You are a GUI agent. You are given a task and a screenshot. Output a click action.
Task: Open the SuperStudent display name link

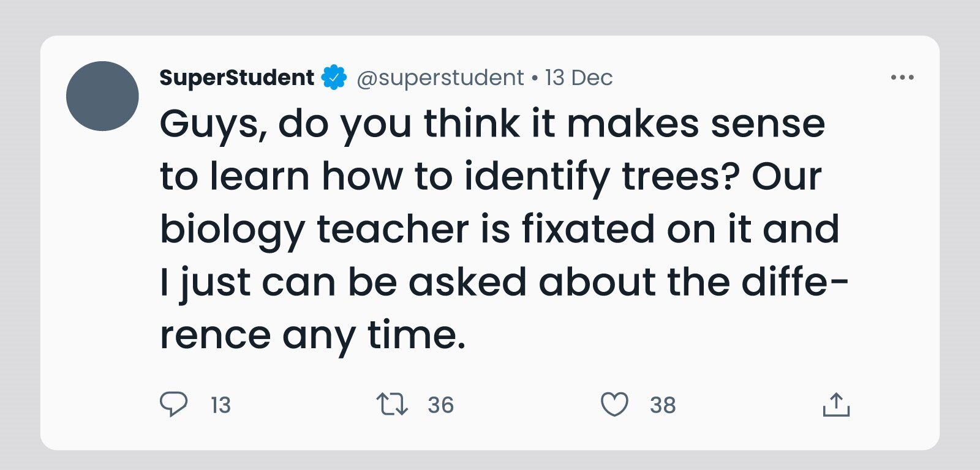pos(236,78)
